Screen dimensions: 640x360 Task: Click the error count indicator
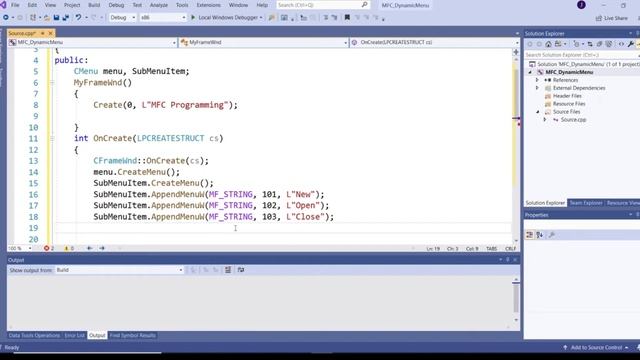pos(49,248)
